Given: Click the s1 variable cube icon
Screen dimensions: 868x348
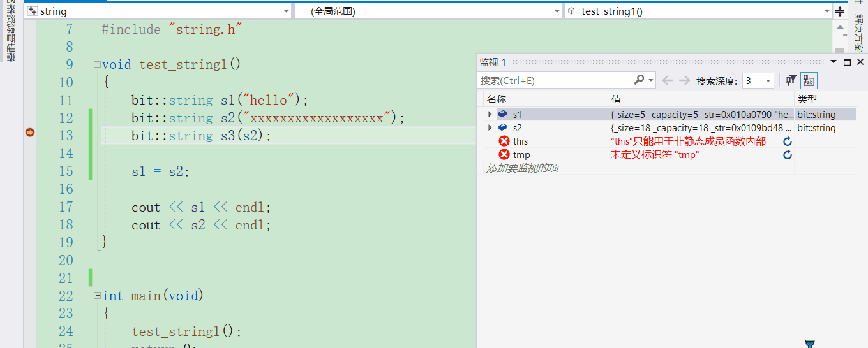Looking at the screenshot, I should [x=503, y=115].
